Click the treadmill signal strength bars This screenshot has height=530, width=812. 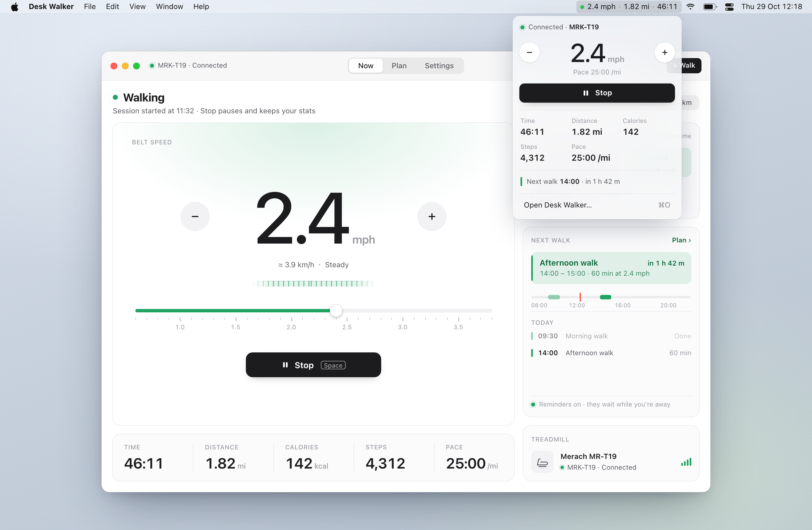(686, 462)
